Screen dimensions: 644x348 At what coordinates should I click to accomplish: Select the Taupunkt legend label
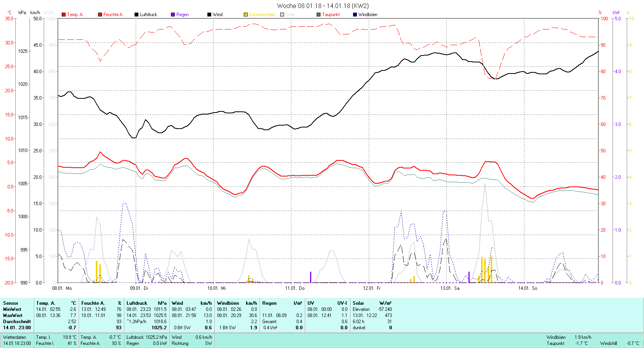[x=331, y=15]
